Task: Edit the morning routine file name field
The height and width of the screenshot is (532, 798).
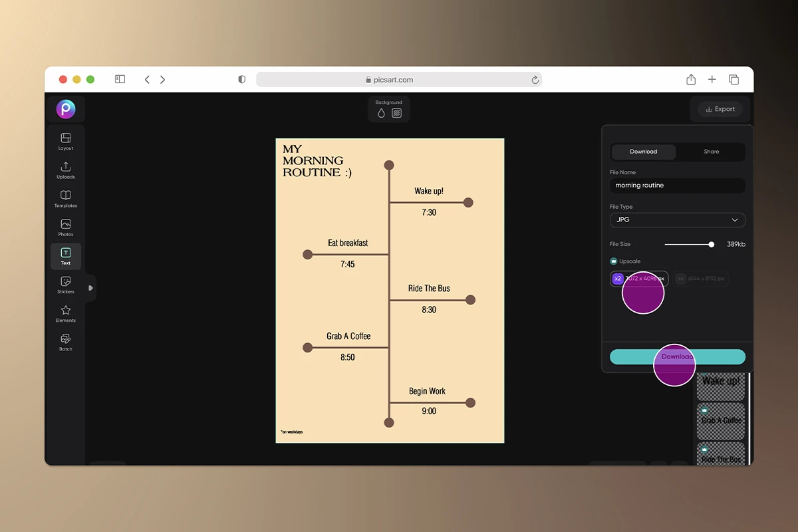Action: pos(677,185)
